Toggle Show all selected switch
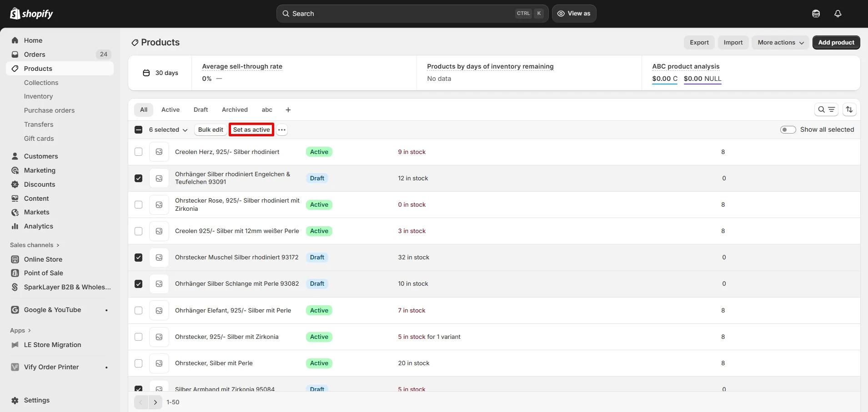The width and height of the screenshot is (868, 412). pyautogui.click(x=788, y=129)
